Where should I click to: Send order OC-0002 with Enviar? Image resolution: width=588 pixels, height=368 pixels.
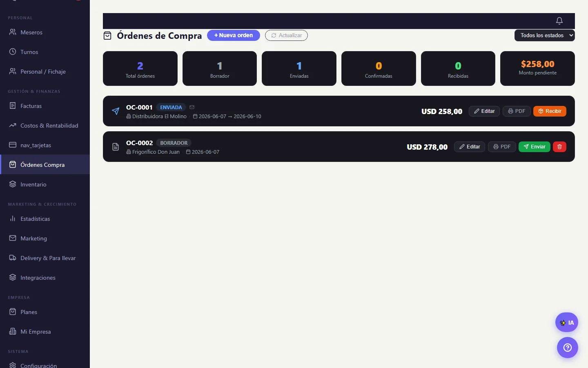click(535, 147)
